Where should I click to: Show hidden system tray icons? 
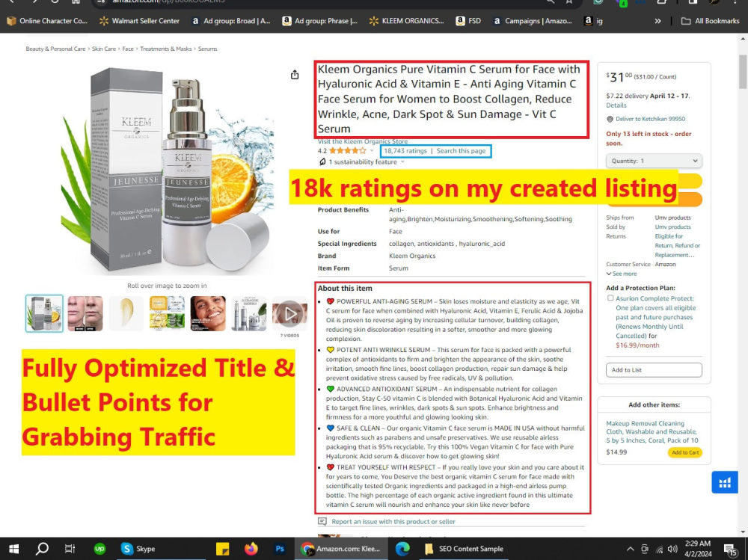[630, 549]
